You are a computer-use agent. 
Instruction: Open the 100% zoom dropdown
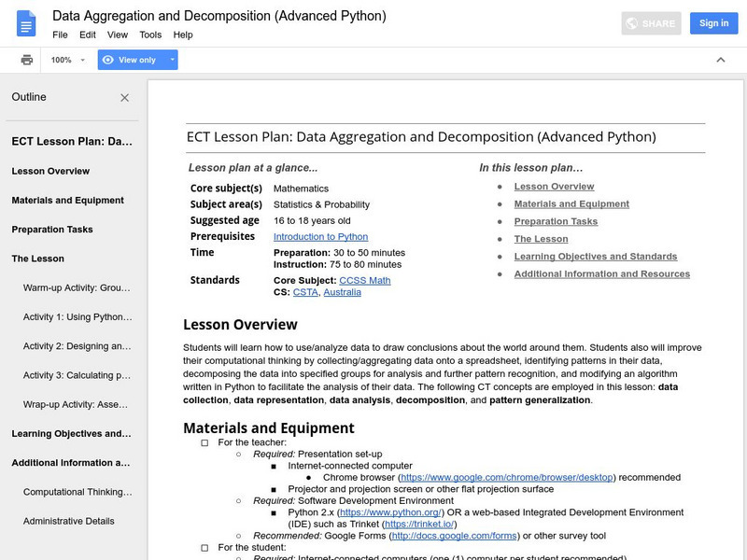pos(68,60)
